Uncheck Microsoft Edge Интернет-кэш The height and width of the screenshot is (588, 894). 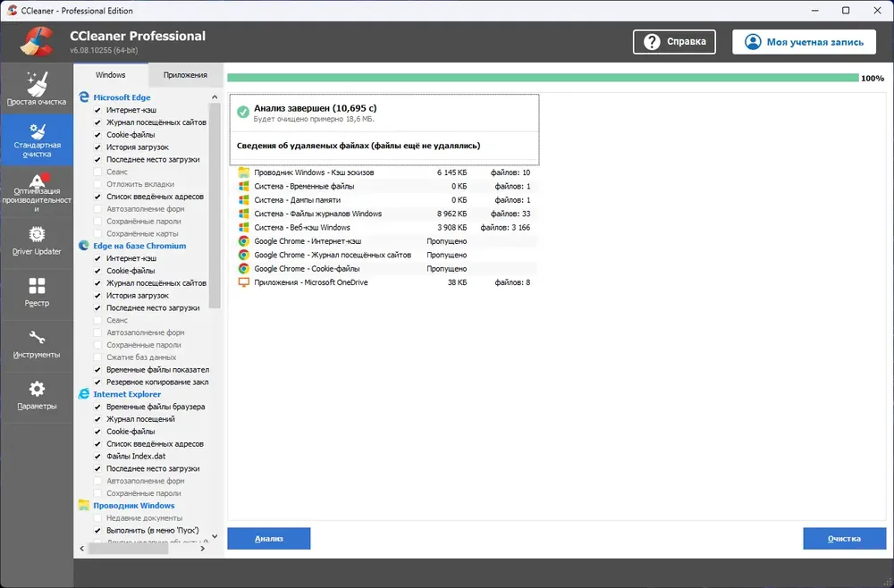pos(97,110)
